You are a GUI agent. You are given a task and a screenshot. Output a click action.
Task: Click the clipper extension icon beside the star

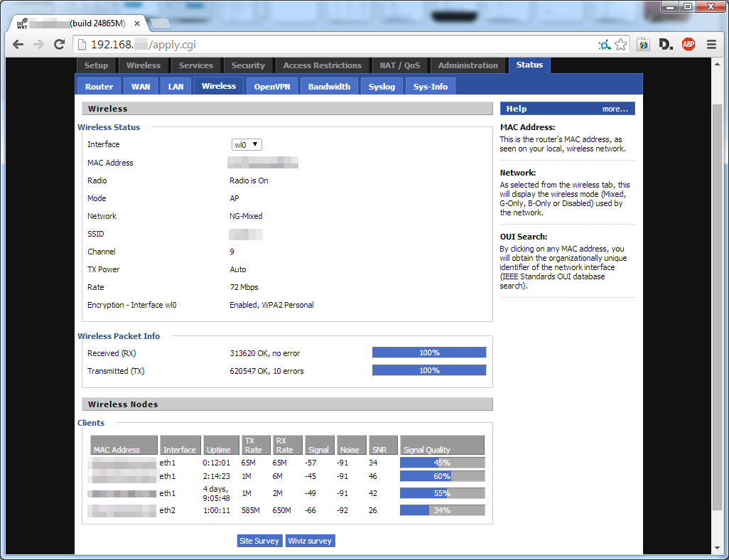pos(642,44)
